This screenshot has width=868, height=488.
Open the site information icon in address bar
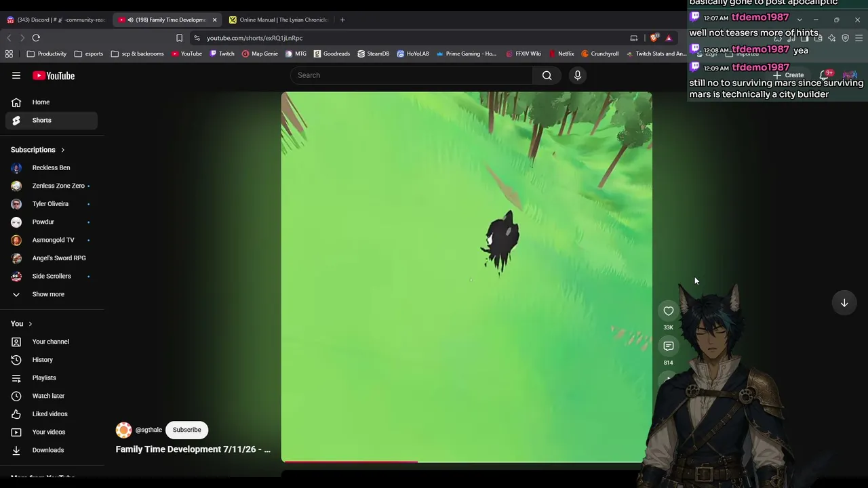click(197, 38)
